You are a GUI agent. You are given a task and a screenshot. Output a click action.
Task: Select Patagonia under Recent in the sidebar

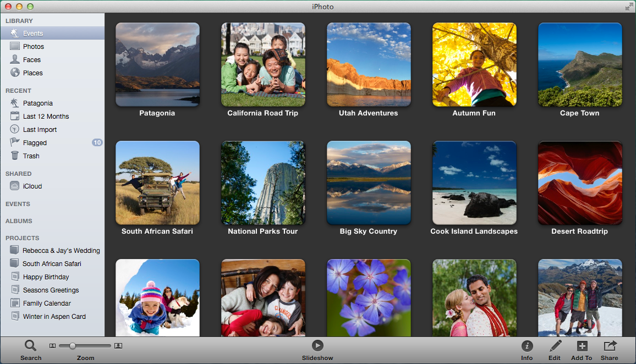coord(52,103)
